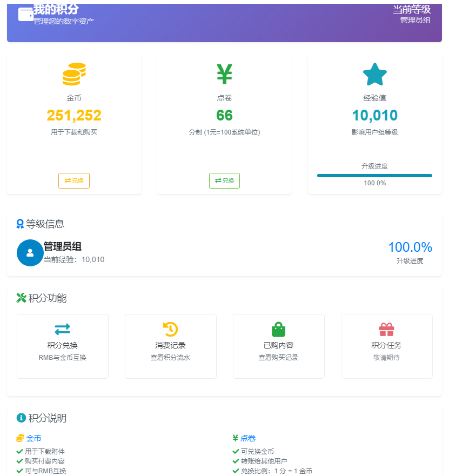Image resolution: width=456 pixels, height=476 pixels.
Task: Click the 积分任务 gift box icon
Action: coord(386,329)
